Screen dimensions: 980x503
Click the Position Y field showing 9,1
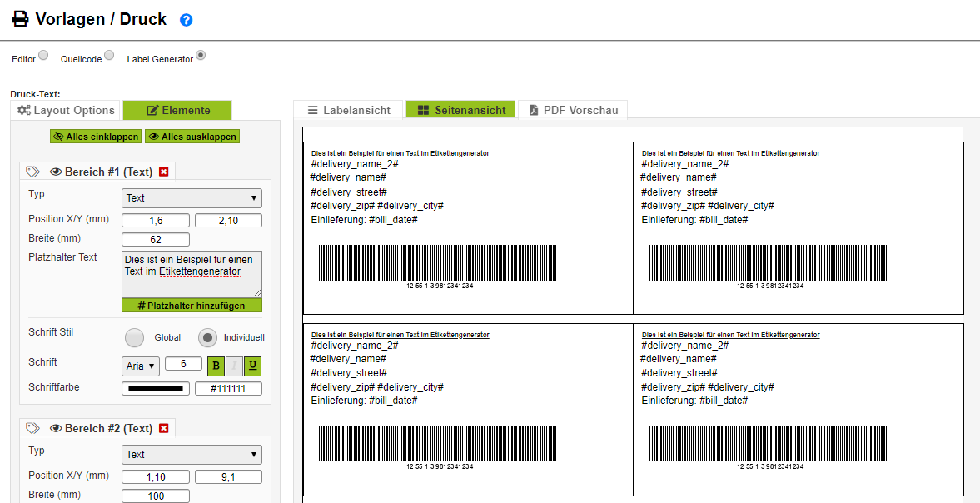228,477
